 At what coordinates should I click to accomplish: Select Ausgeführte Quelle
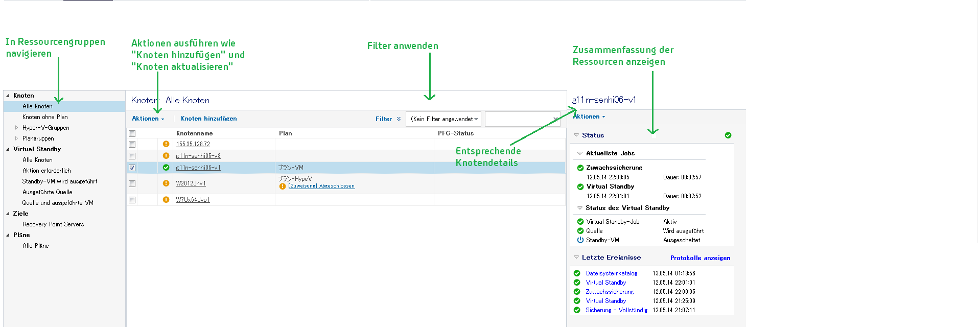tap(48, 192)
